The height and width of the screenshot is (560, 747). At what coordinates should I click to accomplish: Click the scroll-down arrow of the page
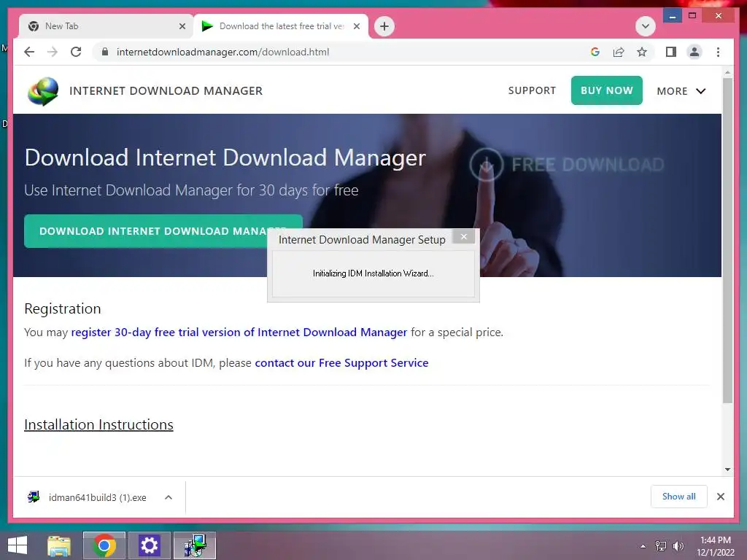(727, 470)
